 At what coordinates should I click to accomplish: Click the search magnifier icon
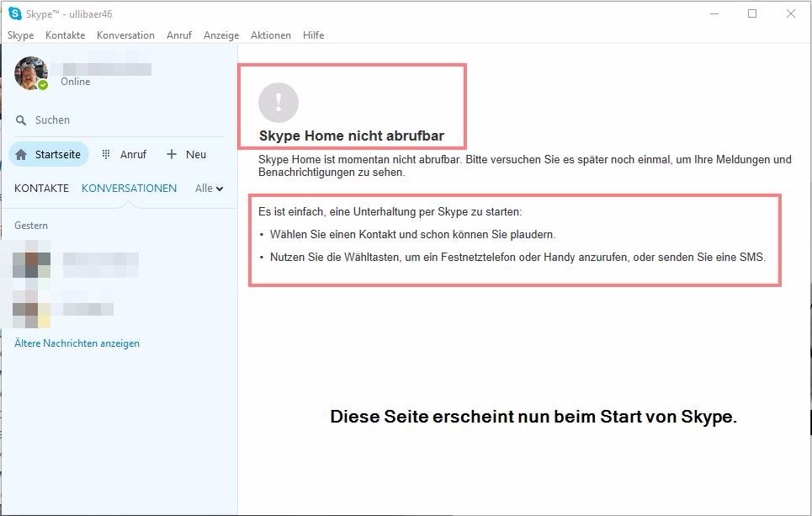[x=21, y=120]
